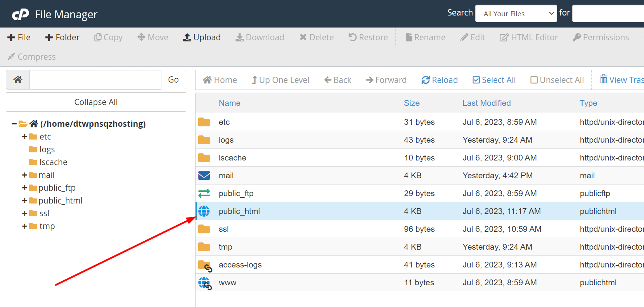The height and width of the screenshot is (307, 644).
Task: Click the 'Yesterday, 4:42 PM' date cell
Action: click(497, 176)
